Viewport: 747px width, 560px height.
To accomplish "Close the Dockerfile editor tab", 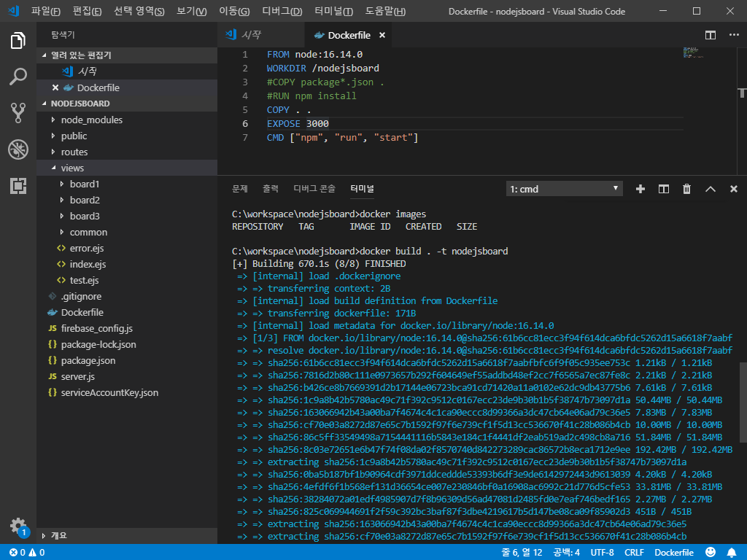I will [382, 35].
